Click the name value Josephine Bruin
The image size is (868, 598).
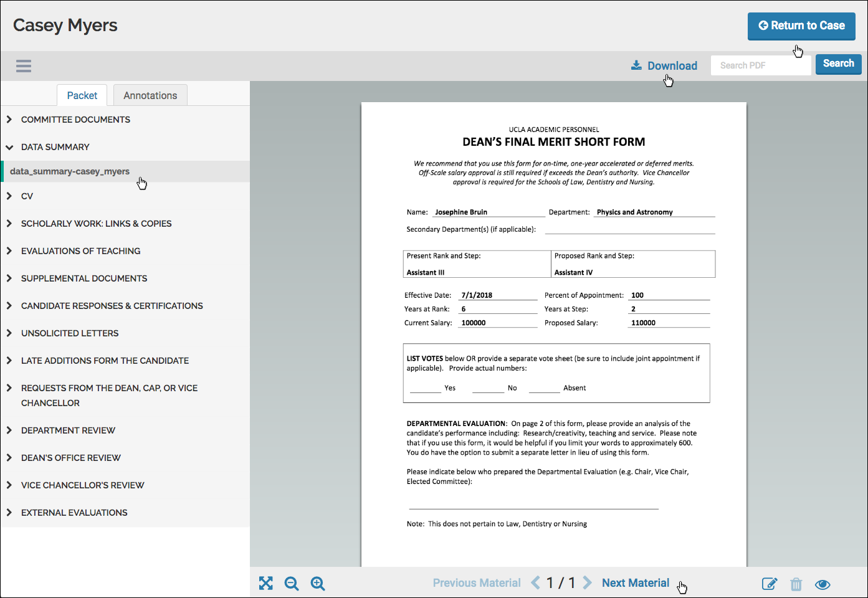(461, 212)
